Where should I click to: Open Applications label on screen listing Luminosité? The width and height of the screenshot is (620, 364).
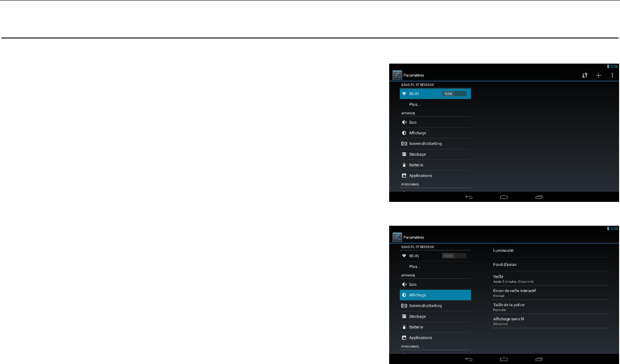click(x=421, y=338)
